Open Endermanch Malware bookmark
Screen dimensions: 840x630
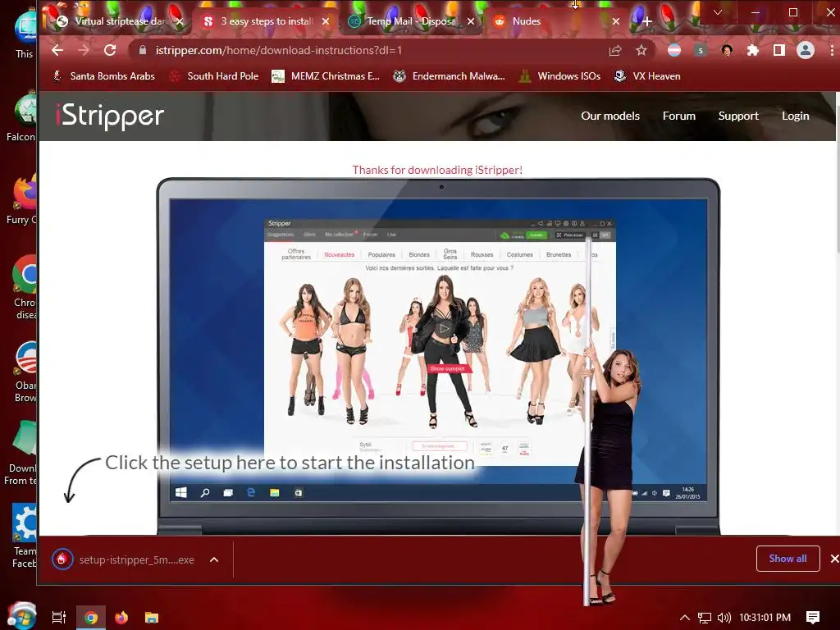tap(449, 76)
